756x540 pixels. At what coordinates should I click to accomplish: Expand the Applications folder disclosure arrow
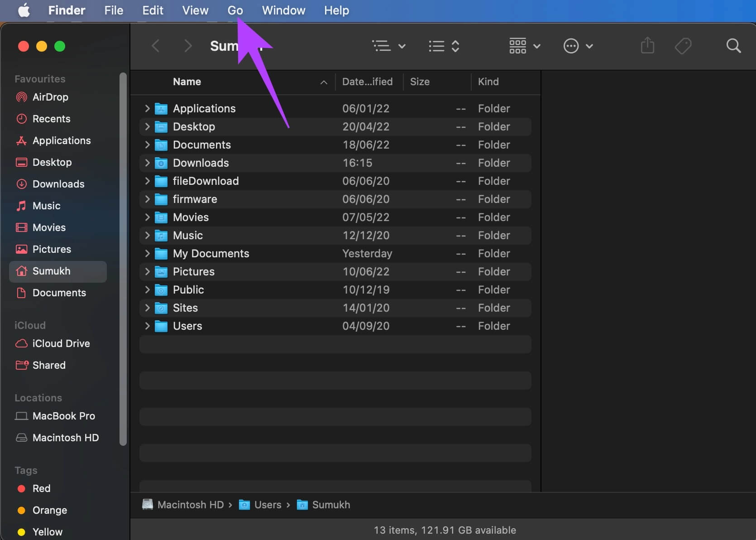(x=147, y=108)
